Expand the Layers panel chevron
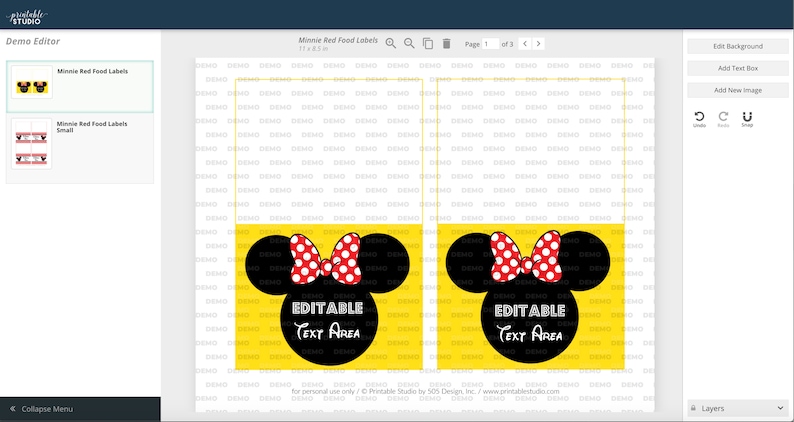This screenshot has width=794, height=422. coord(780,408)
